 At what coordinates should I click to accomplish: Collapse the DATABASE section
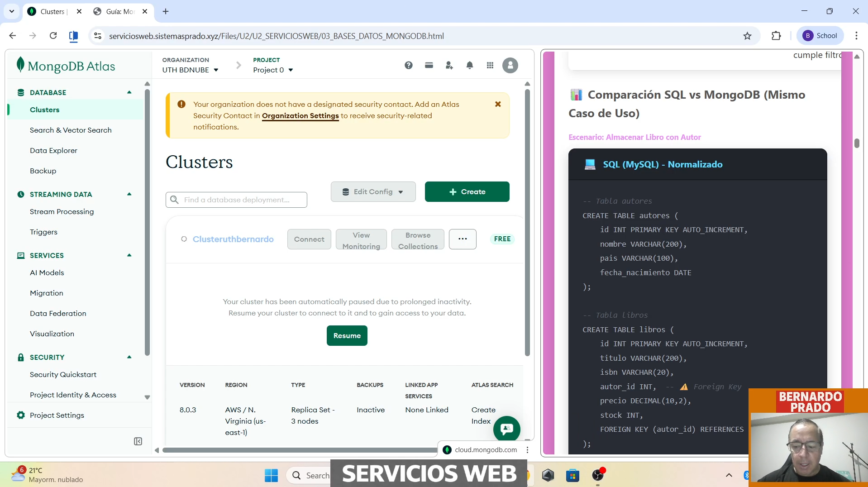(x=129, y=92)
